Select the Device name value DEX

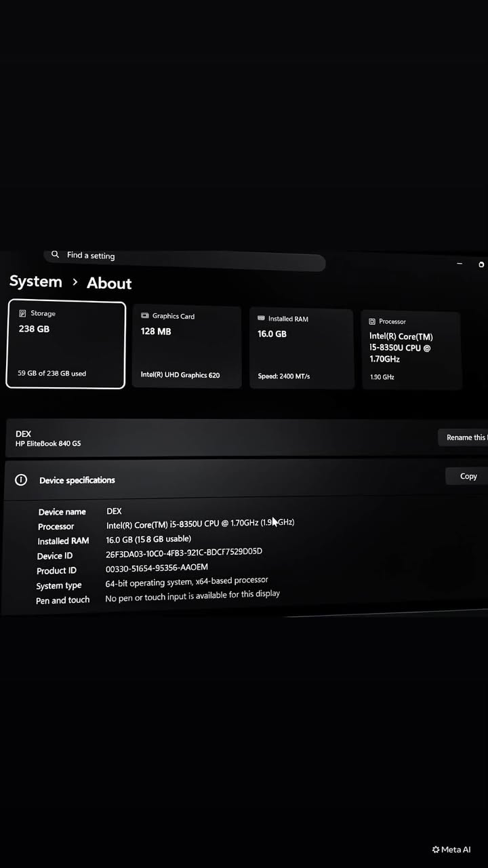pyautogui.click(x=114, y=511)
